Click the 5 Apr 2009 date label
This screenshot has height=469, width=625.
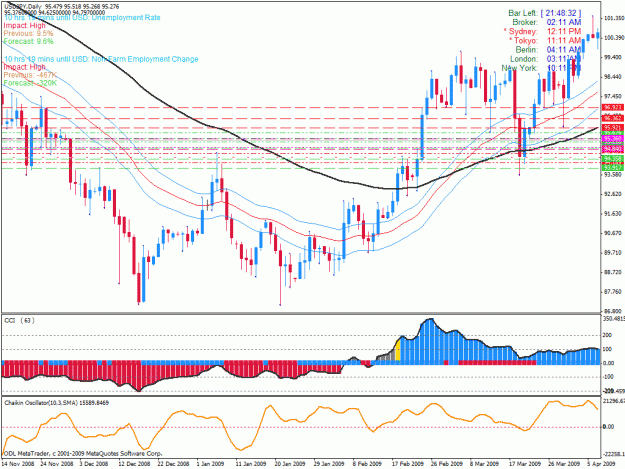[x=601, y=464]
